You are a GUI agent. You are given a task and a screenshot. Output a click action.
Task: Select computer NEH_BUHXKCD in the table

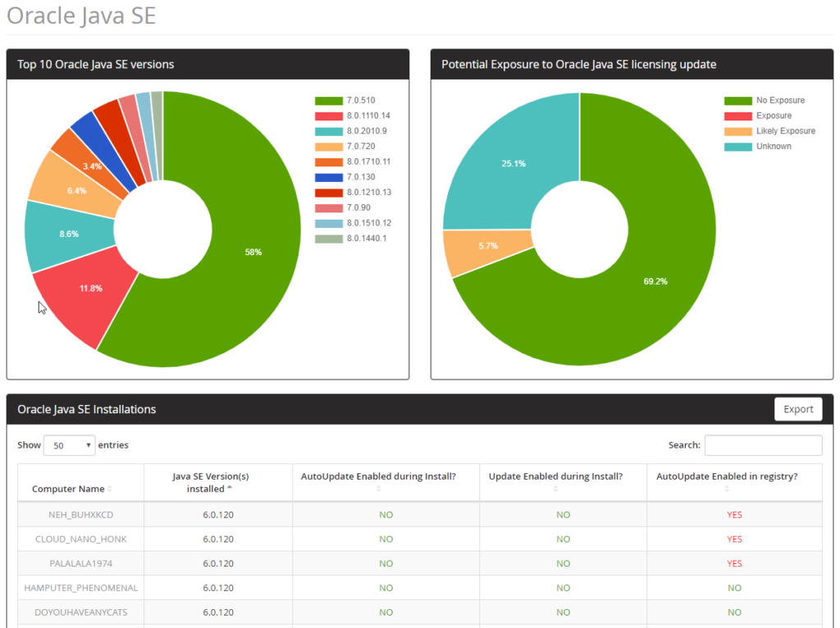click(80, 515)
